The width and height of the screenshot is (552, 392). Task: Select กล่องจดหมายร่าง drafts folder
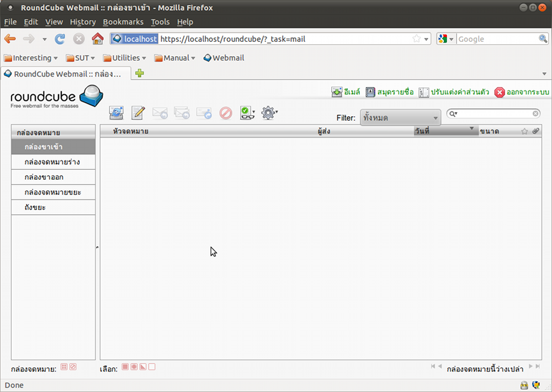[53, 162]
